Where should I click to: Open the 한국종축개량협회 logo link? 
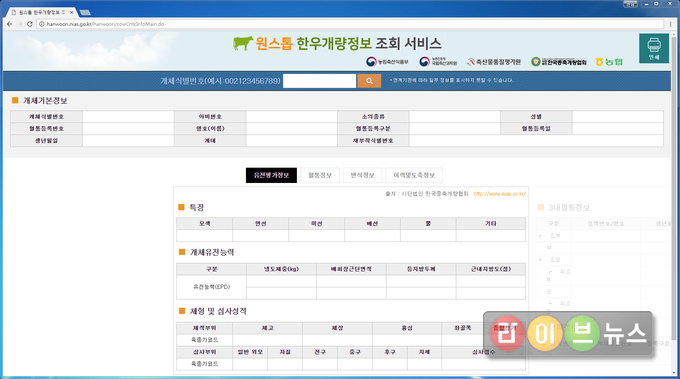pos(559,62)
